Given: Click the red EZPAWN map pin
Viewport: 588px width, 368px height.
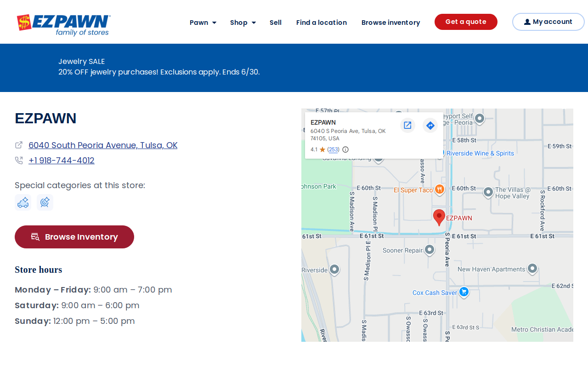Looking at the screenshot, I should (x=439, y=217).
